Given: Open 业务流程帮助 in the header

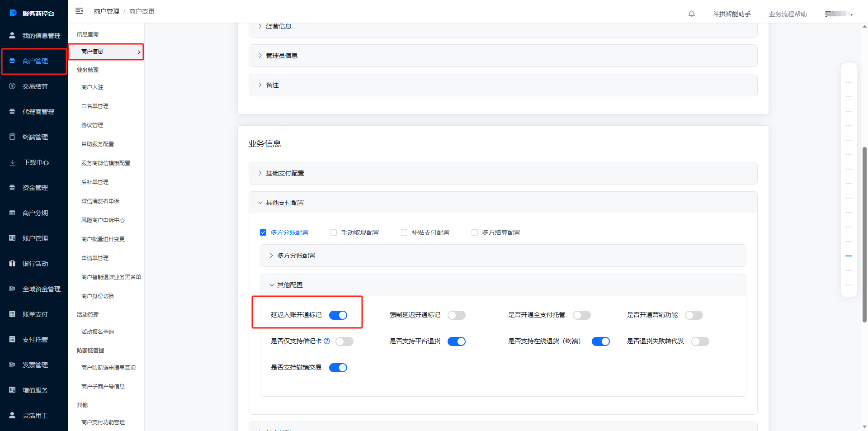Looking at the screenshot, I should (x=788, y=14).
